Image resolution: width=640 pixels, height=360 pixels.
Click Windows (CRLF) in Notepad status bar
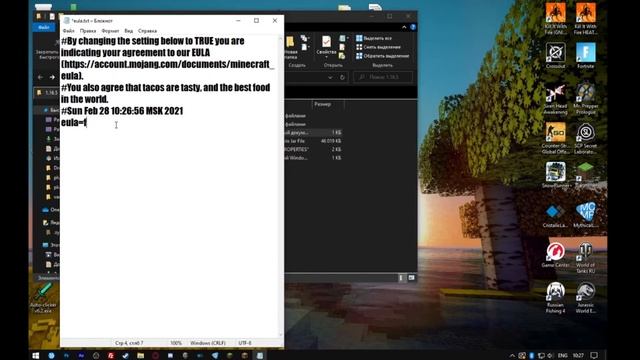click(208, 343)
